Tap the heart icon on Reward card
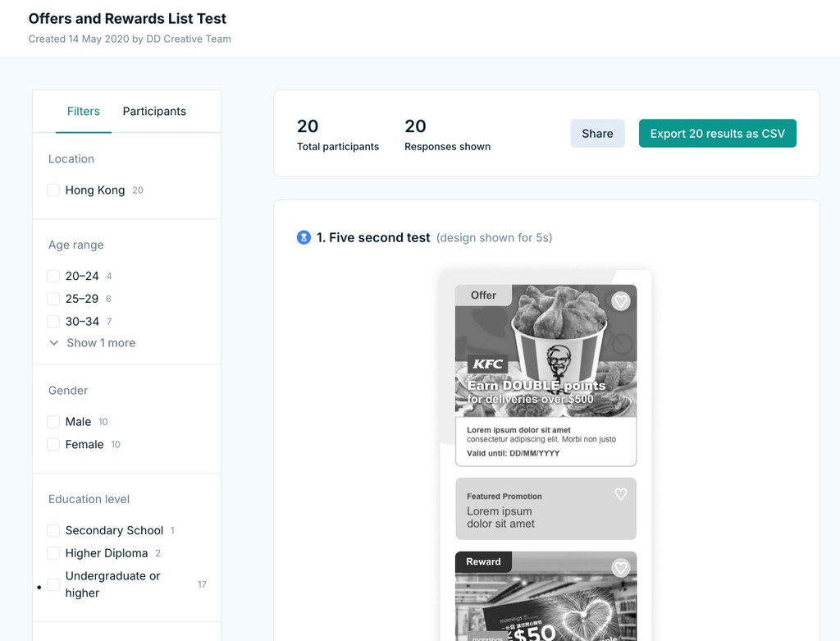Viewport: 840px width, 641px height. coord(621,568)
